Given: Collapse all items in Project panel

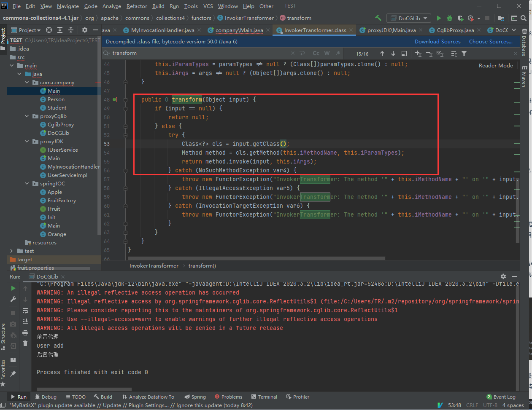Looking at the screenshot, I should pos(71,30).
